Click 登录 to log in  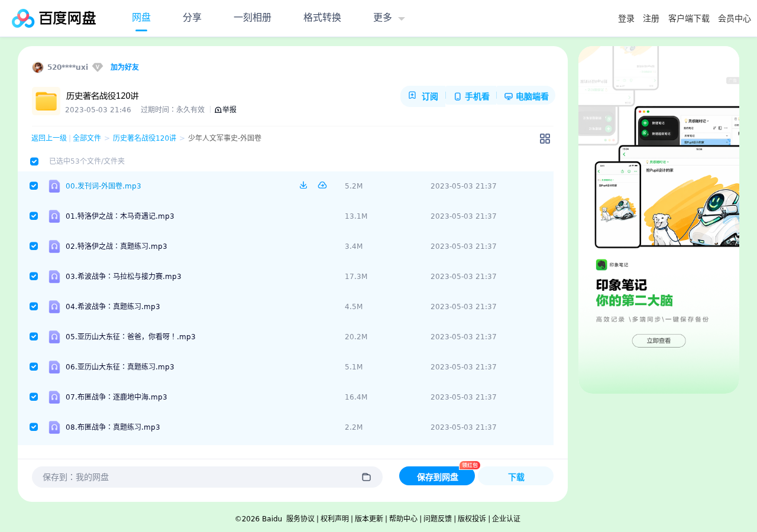pyautogui.click(x=626, y=19)
